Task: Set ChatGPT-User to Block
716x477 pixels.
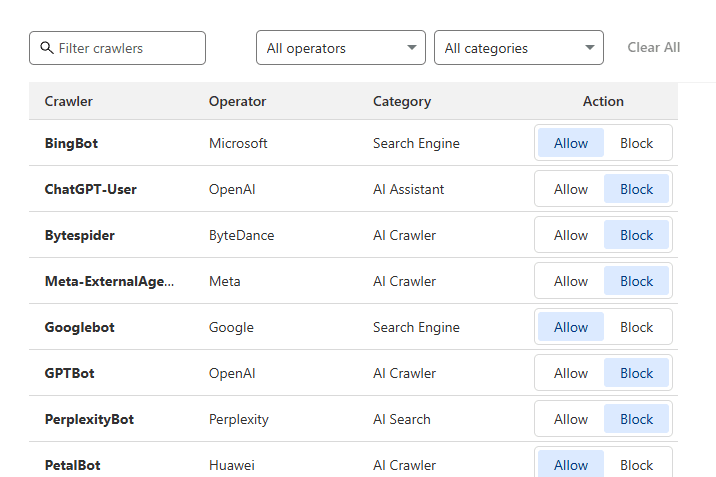Action: (637, 189)
